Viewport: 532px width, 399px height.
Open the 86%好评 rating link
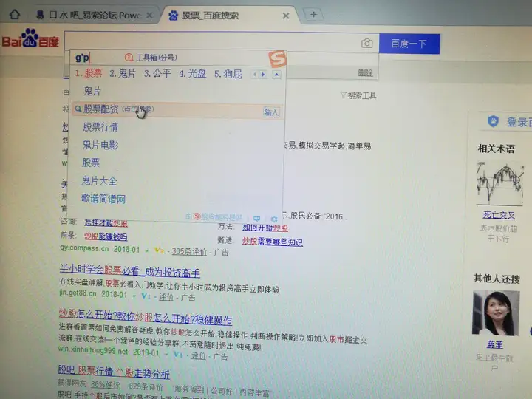coord(106,386)
